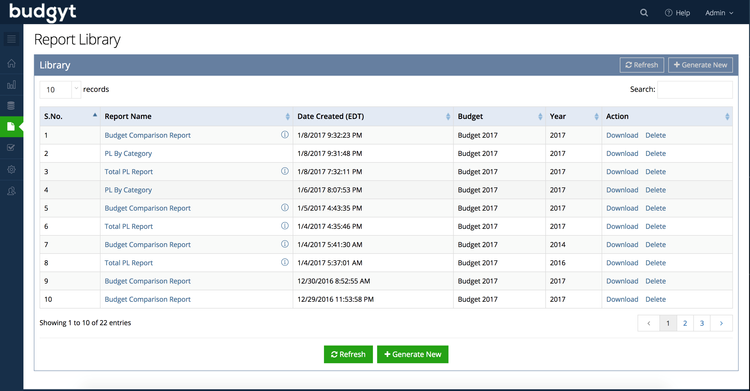Screen dimensions: 750x391
Task: Sort by Year column
Action: (574, 116)
